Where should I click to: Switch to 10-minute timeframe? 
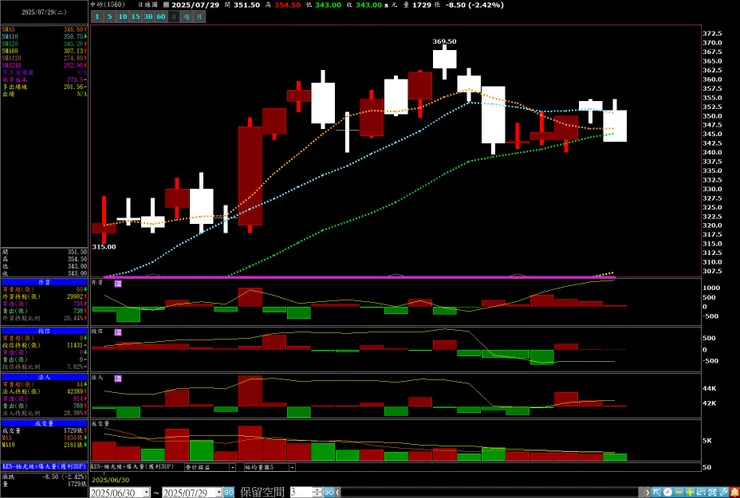pos(123,17)
